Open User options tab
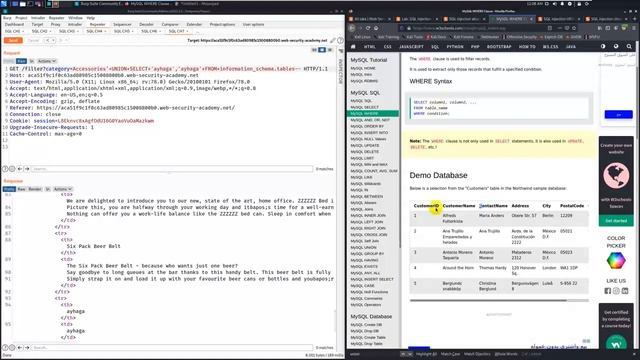 pos(253,24)
